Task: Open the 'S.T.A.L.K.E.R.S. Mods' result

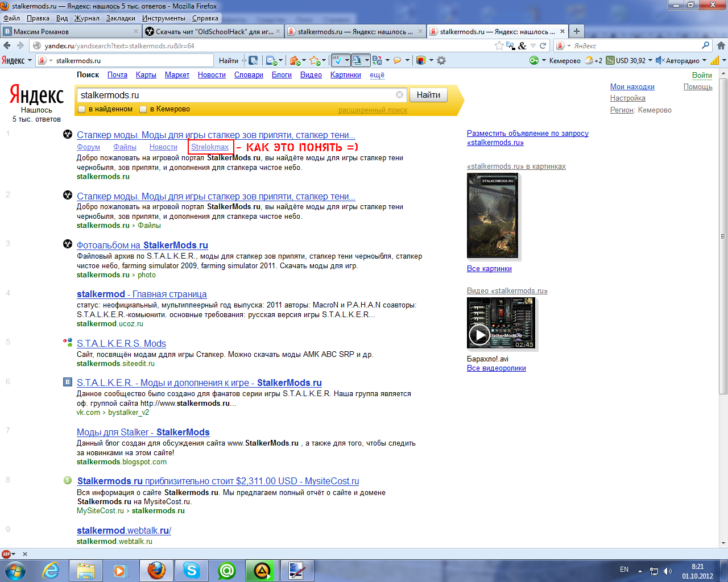Action: click(121, 343)
